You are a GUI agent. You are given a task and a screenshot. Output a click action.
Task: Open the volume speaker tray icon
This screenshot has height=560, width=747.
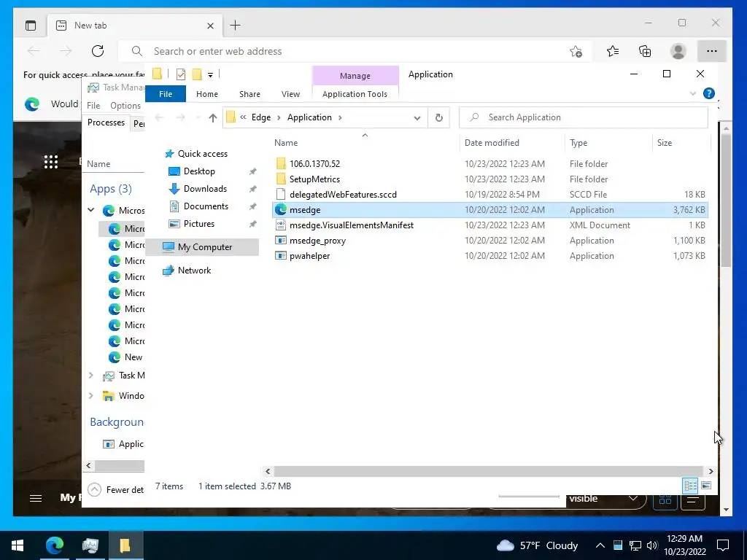pos(653,545)
